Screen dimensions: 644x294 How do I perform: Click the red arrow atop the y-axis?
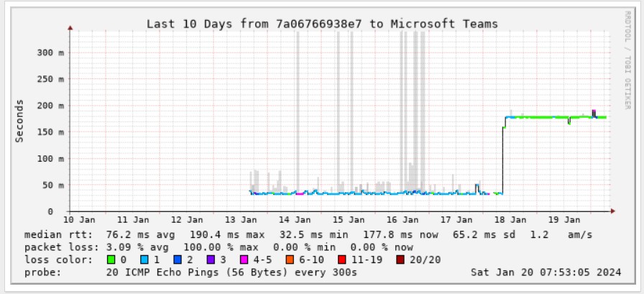click(70, 29)
